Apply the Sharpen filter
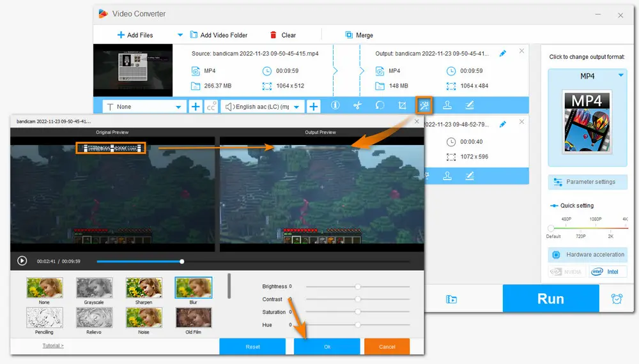The height and width of the screenshot is (364, 639). click(144, 287)
